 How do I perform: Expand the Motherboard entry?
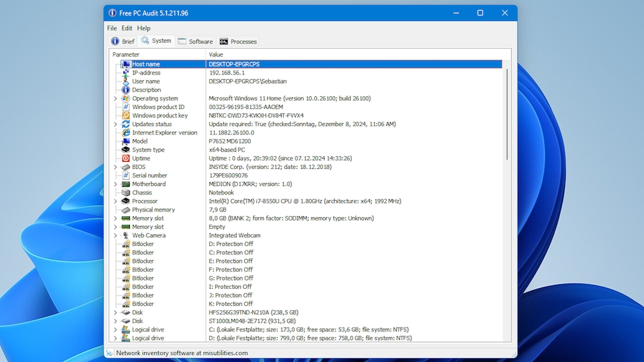(x=115, y=184)
